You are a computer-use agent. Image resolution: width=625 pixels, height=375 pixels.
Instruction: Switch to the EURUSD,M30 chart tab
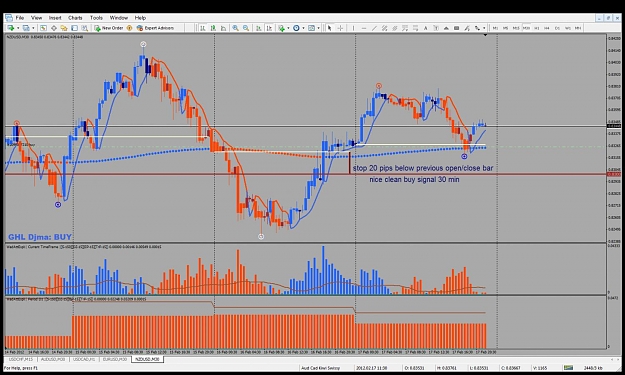coord(115,359)
